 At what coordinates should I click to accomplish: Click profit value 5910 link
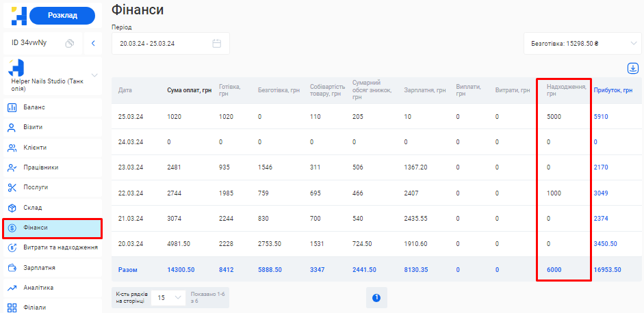click(601, 117)
